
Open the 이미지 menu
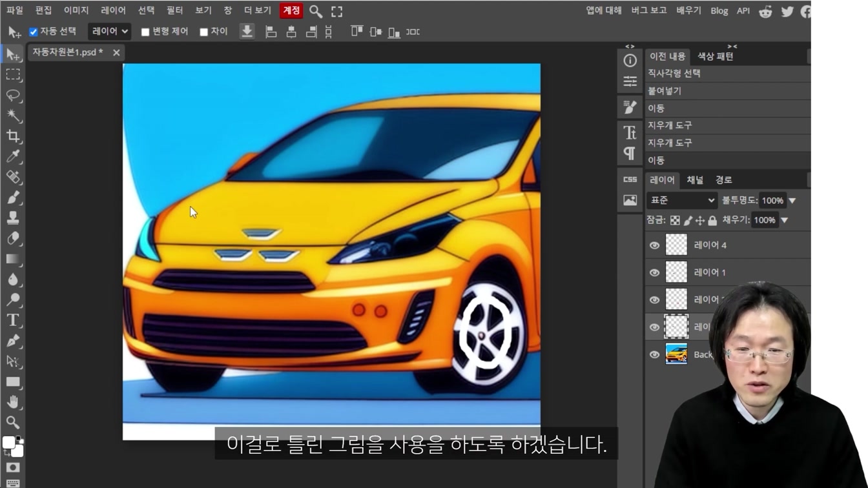click(x=76, y=10)
